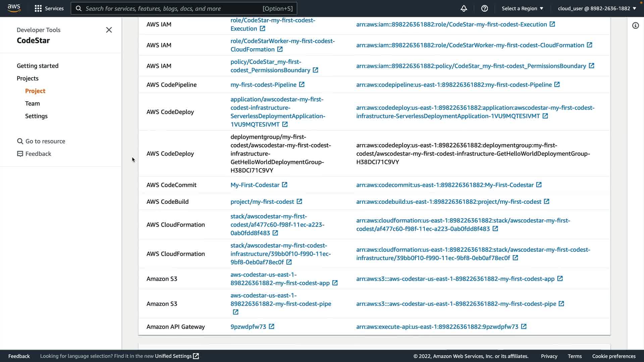Select Getting started in the sidebar
This screenshot has width=644, height=362.
[x=38, y=66]
